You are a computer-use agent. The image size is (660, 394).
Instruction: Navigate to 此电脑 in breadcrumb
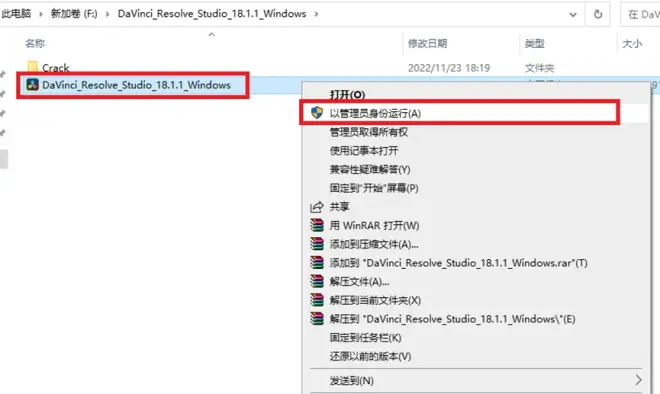tap(16, 14)
